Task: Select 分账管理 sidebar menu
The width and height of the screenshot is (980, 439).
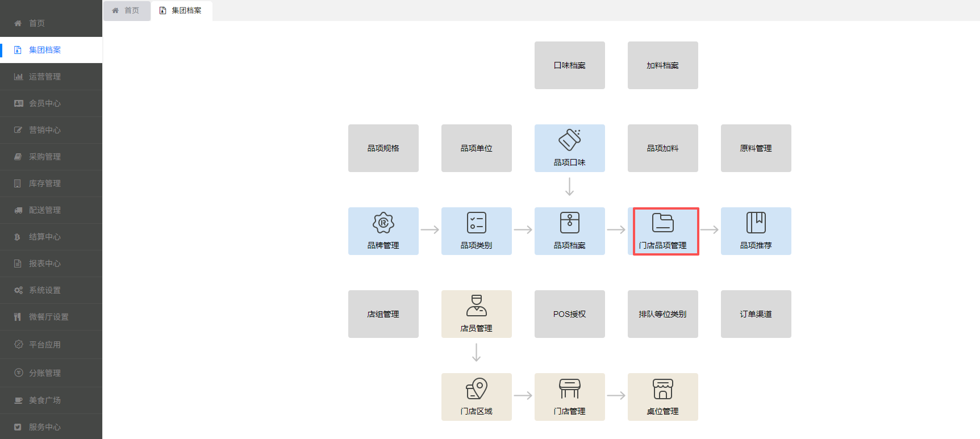Action: 51,373
